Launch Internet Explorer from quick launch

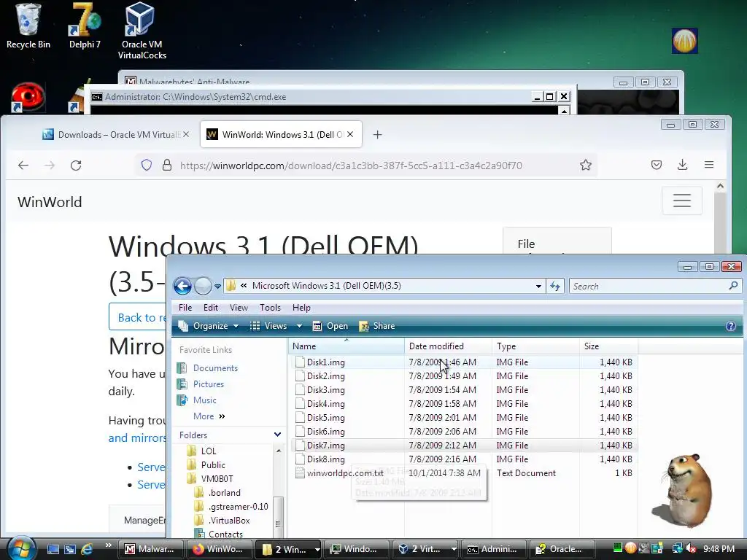tap(86, 549)
